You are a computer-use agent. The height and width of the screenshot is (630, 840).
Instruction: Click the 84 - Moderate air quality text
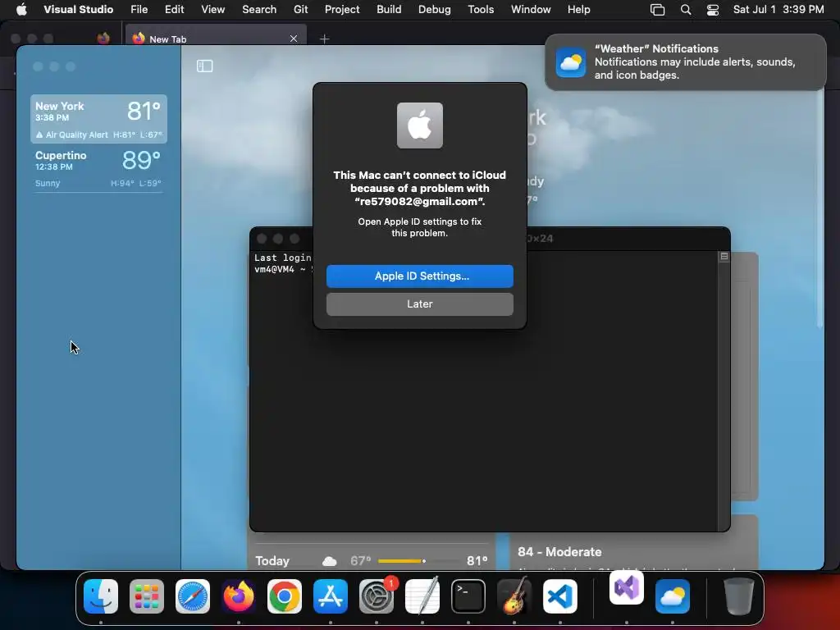coord(559,552)
